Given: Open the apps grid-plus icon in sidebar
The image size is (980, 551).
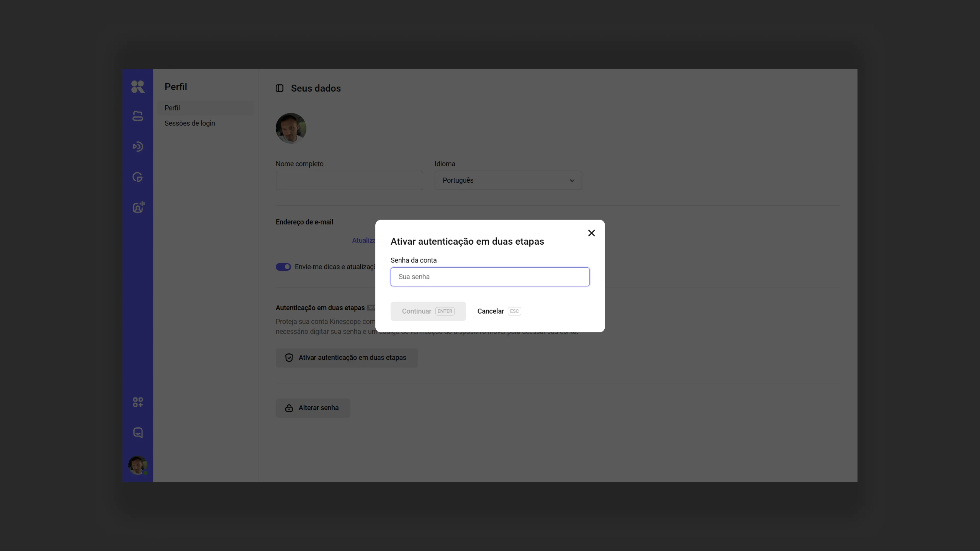Looking at the screenshot, I should (x=138, y=402).
